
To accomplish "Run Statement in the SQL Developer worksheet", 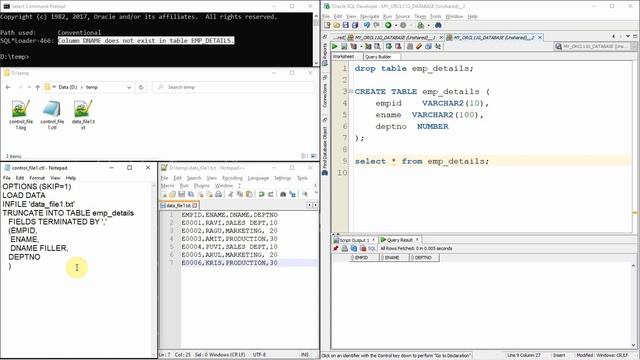I will click(335, 47).
